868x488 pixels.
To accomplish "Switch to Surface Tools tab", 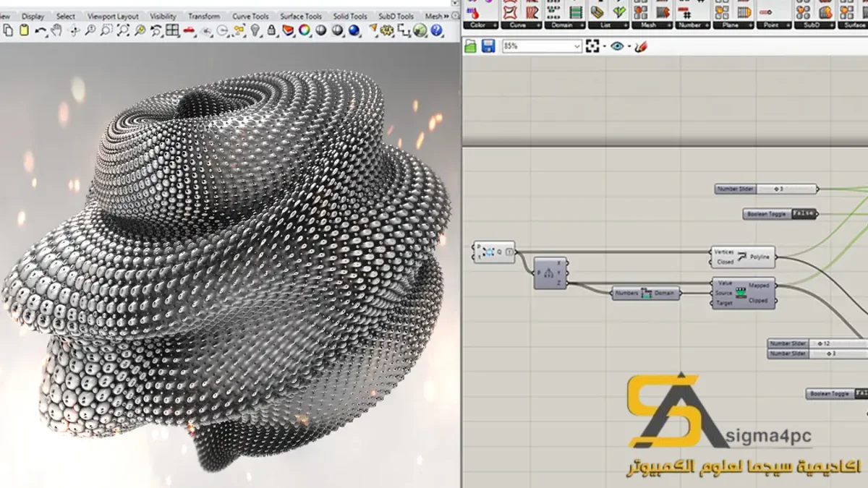I will [302, 16].
